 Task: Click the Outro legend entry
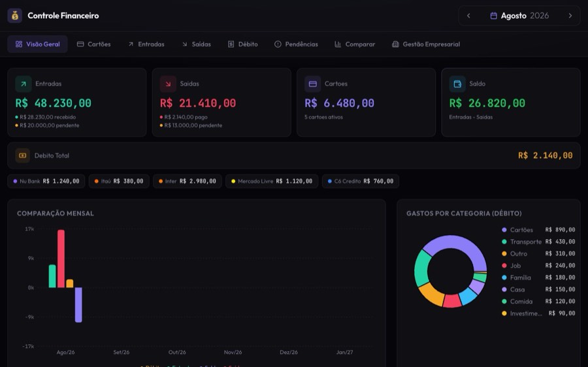click(x=538, y=254)
